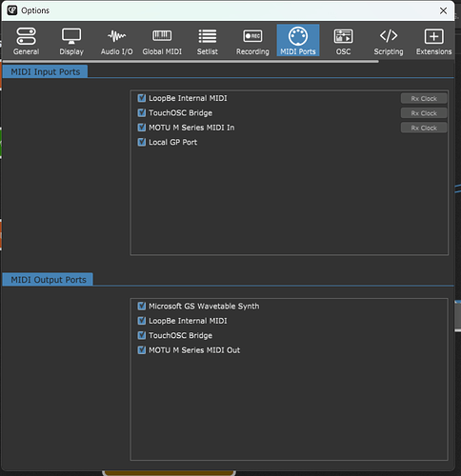Viewport: 461px width, 476px height.
Task: Toggle Rx Clock for MOTU M Series
Action: (424, 128)
